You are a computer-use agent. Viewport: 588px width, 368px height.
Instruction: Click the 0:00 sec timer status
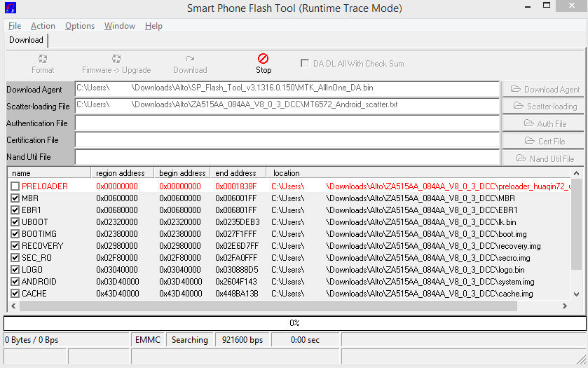coord(306,340)
